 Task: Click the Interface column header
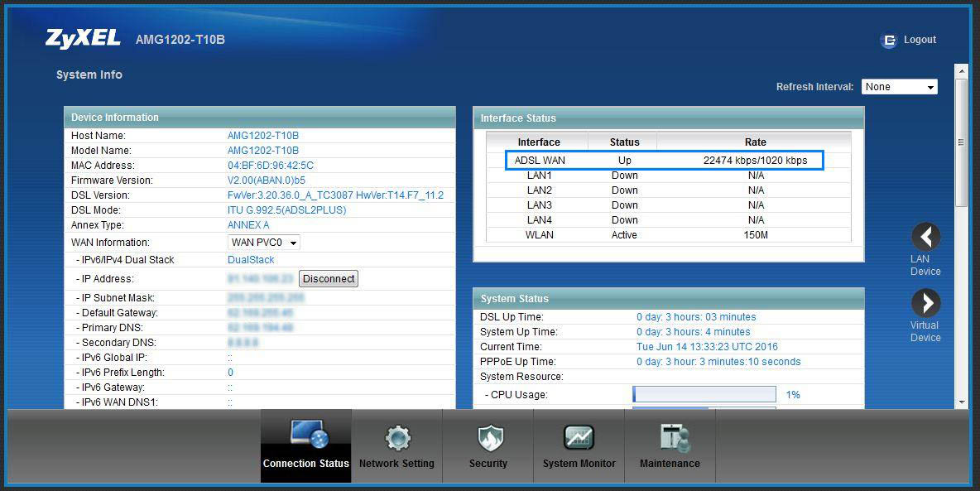pos(539,142)
